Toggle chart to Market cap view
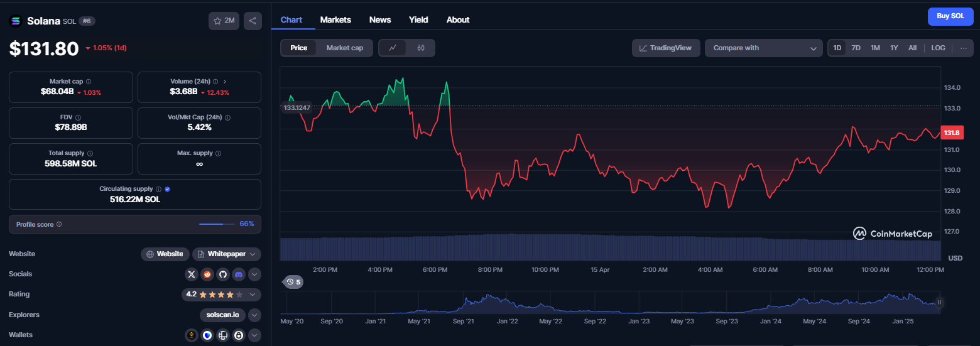The height and width of the screenshot is (346, 980). pyautogui.click(x=345, y=48)
